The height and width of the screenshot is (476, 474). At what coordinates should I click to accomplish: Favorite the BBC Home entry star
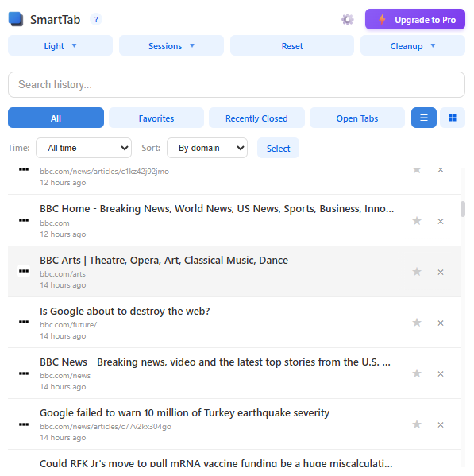click(x=417, y=221)
